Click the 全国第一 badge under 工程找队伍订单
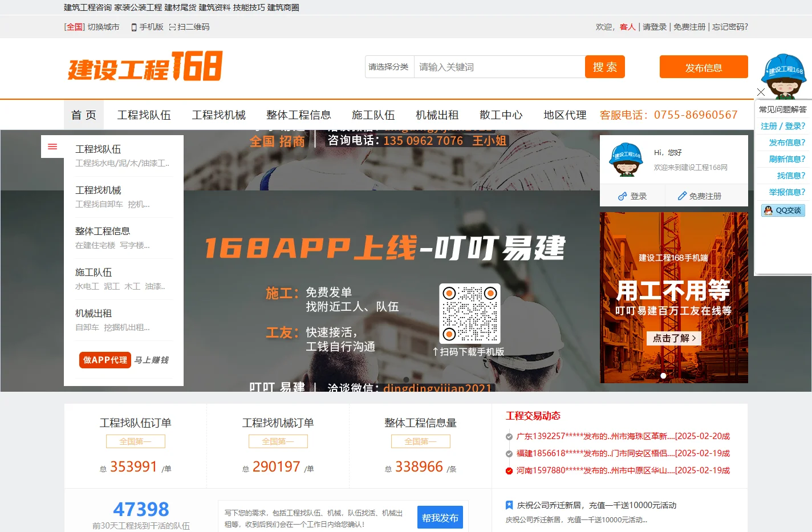 click(136, 441)
